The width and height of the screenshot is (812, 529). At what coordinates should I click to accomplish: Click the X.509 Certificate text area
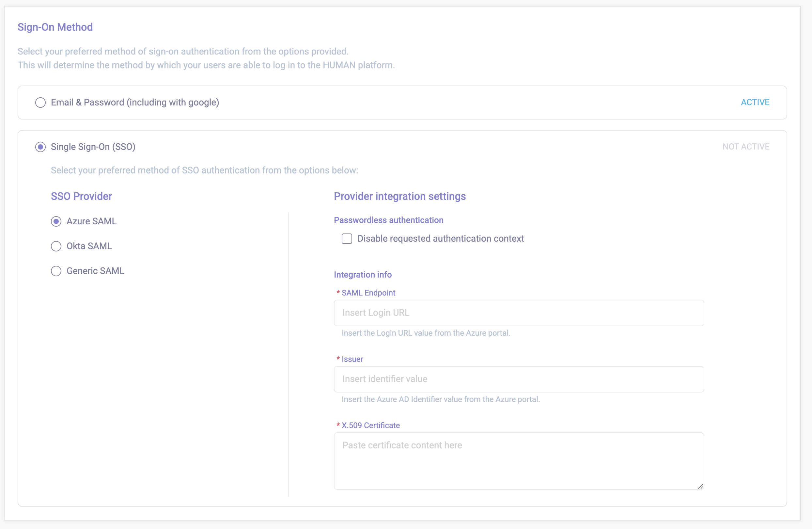tap(519, 461)
